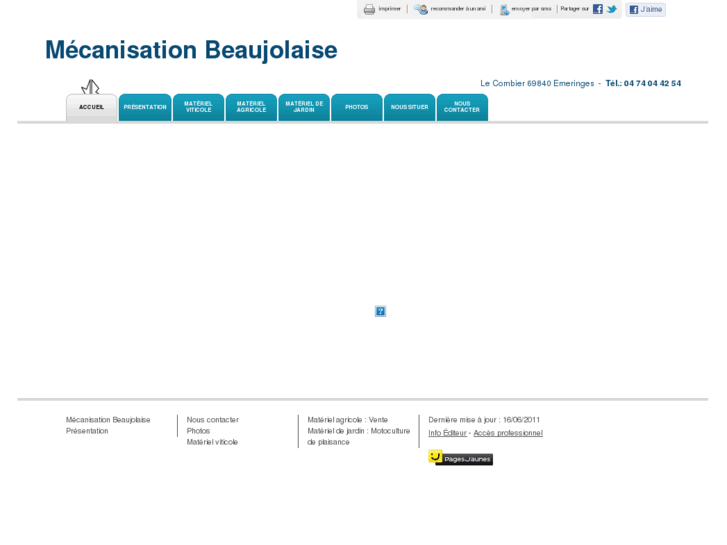Open the Info Éditeur link
The image size is (727, 545).
(447, 433)
